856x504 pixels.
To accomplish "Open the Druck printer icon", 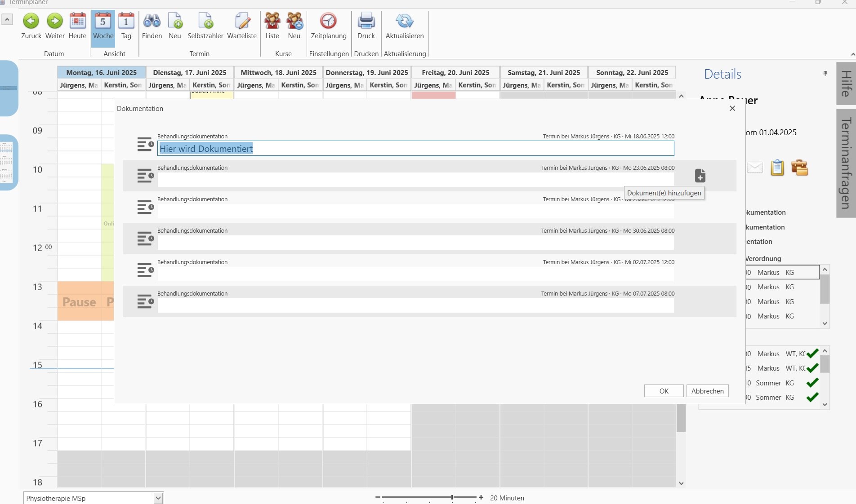I will pos(366,21).
